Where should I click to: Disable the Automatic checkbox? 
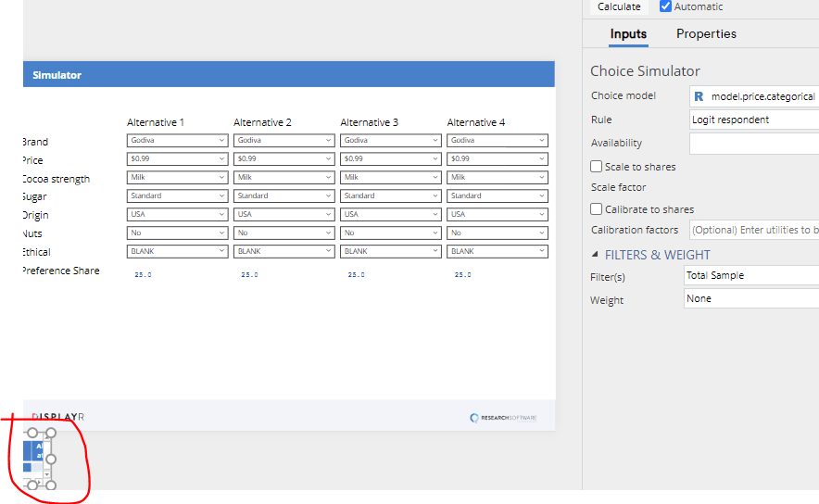(x=665, y=6)
